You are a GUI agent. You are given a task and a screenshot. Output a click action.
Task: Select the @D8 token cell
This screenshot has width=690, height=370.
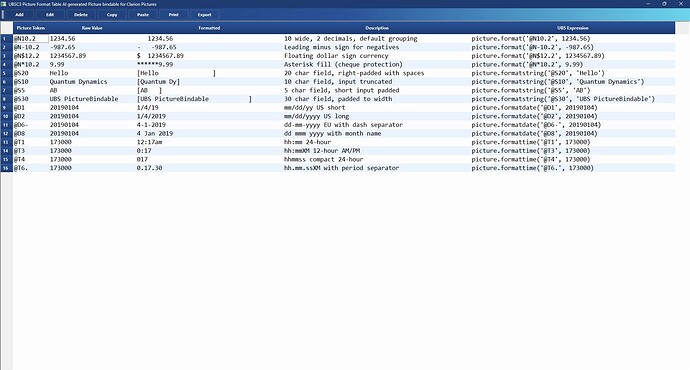[31, 133]
